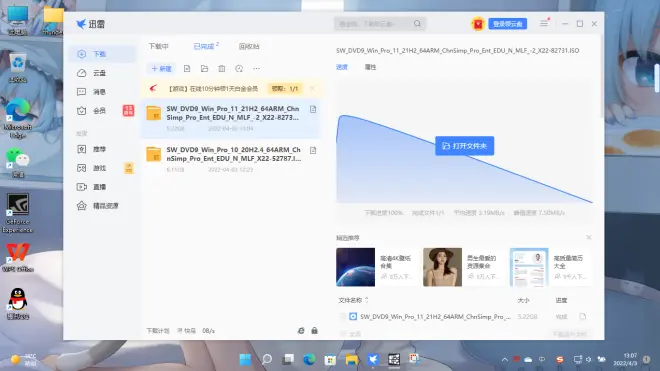The image size is (660, 371).
Task: Open the Recycle Bin desktop icon
Action: pos(17,67)
